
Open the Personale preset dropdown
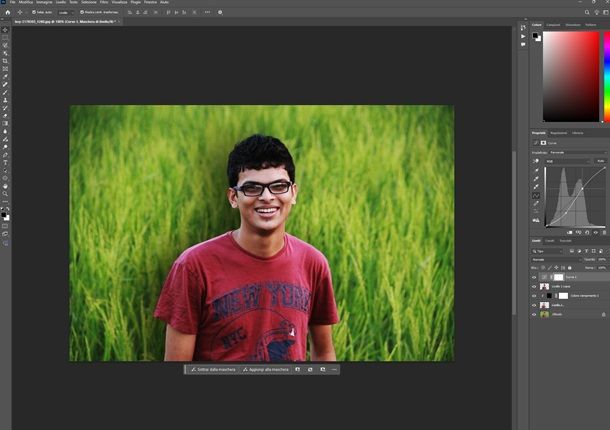tap(578, 153)
